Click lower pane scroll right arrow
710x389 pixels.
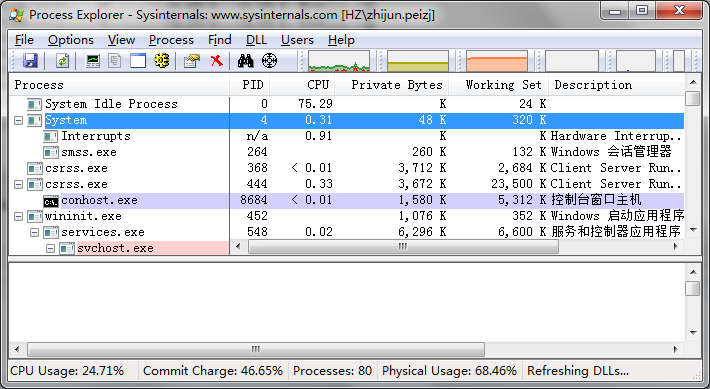[676, 350]
